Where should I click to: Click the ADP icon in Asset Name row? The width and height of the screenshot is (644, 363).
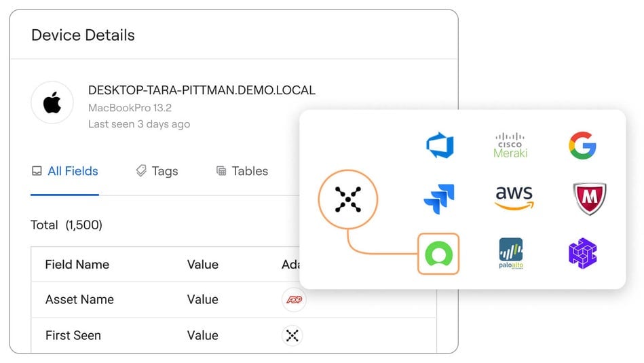tap(293, 299)
